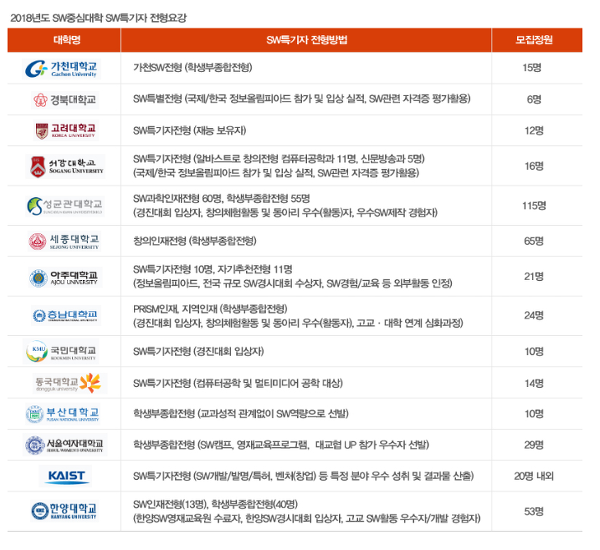Click the 서울여자대학교 SW캠프 영재교육프로그램 description
Screen dimensions: 600x550
281,445
